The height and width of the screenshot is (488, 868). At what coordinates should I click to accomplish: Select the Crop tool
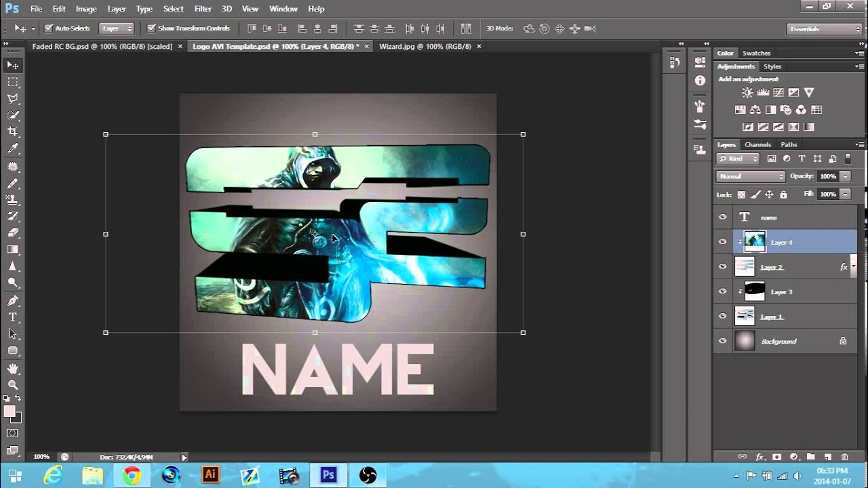(x=13, y=131)
